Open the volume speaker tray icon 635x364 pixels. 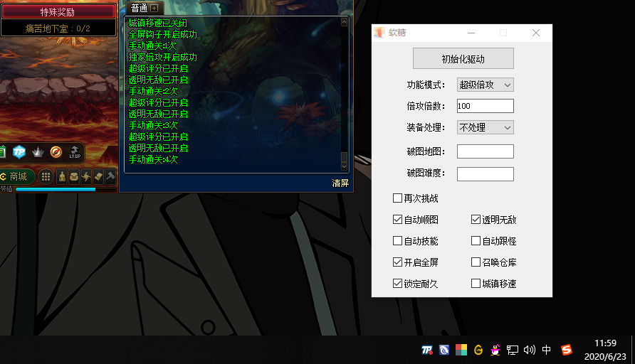[530, 350]
